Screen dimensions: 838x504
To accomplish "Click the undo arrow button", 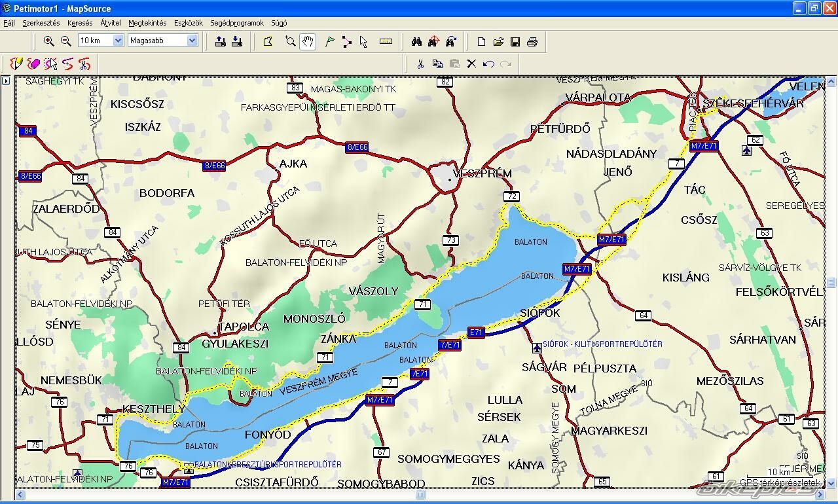I will click(x=488, y=63).
